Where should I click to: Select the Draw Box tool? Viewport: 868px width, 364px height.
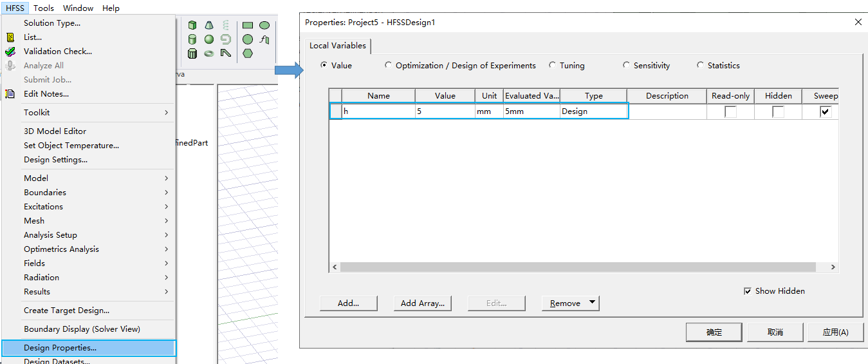click(192, 25)
